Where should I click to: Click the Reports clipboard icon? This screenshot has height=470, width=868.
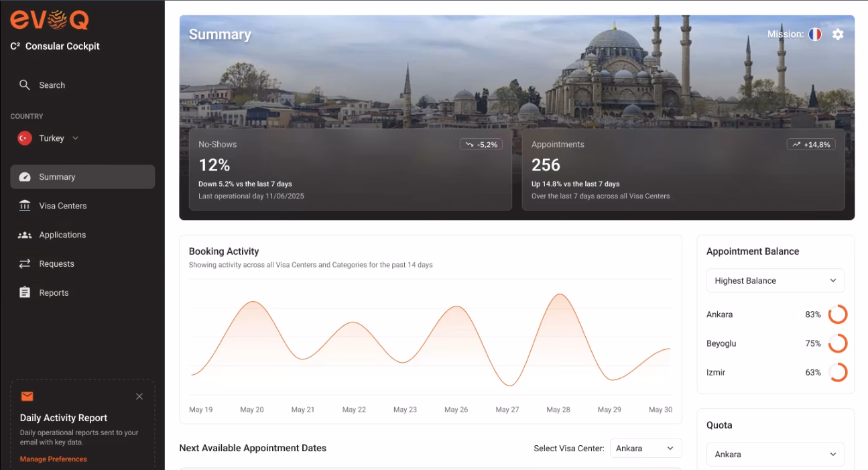pyautogui.click(x=25, y=292)
